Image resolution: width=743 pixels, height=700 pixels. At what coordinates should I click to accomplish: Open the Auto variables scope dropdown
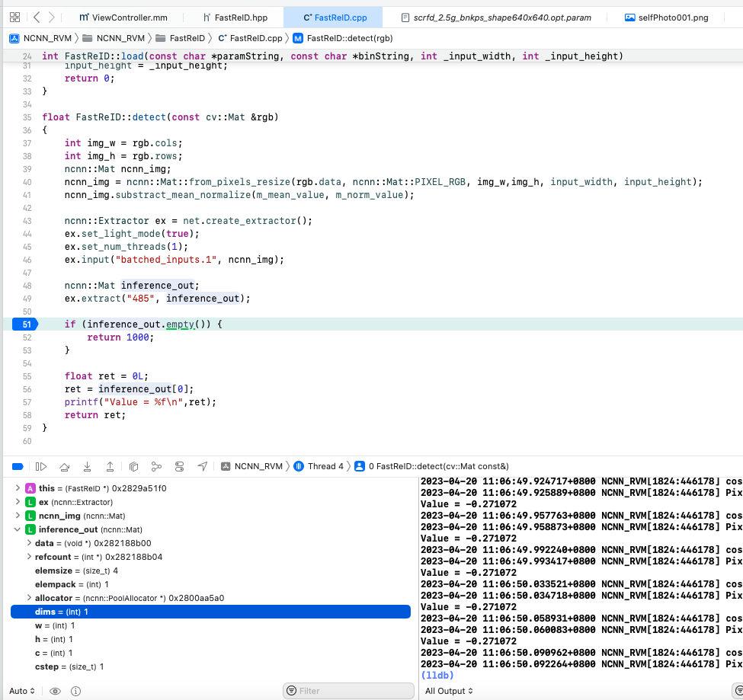click(22, 691)
